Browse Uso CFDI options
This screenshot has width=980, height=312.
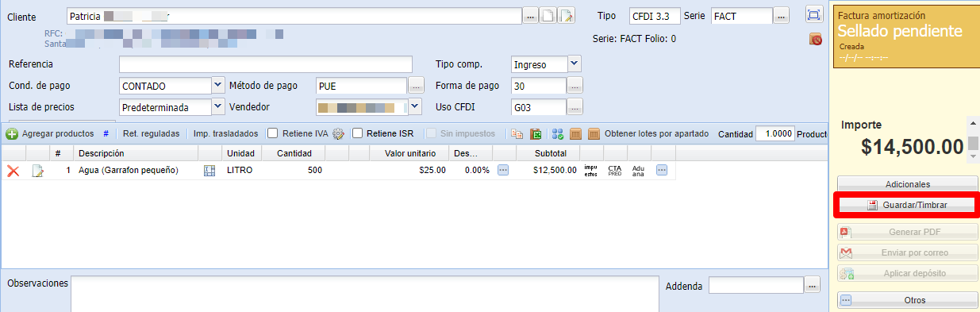pyautogui.click(x=575, y=107)
